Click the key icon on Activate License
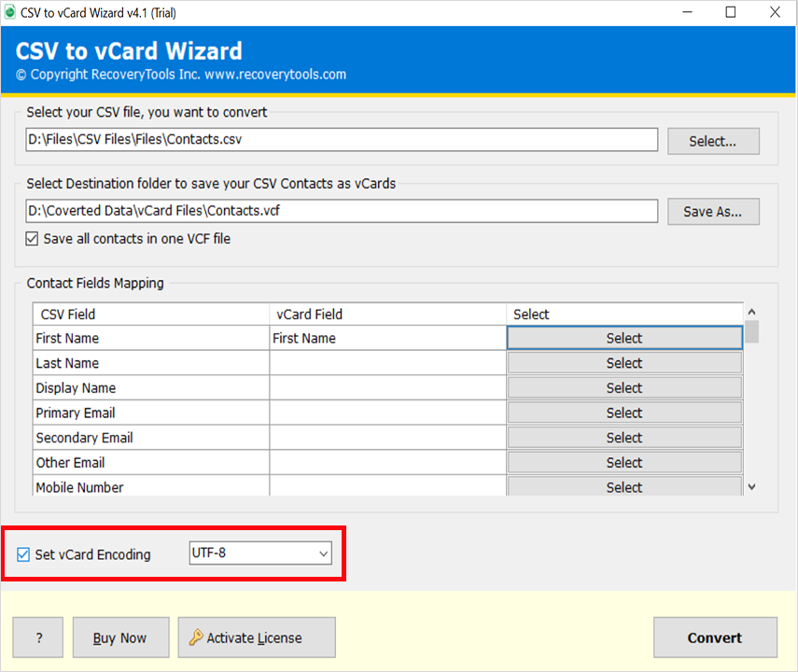The width and height of the screenshot is (798, 672). (195, 637)
